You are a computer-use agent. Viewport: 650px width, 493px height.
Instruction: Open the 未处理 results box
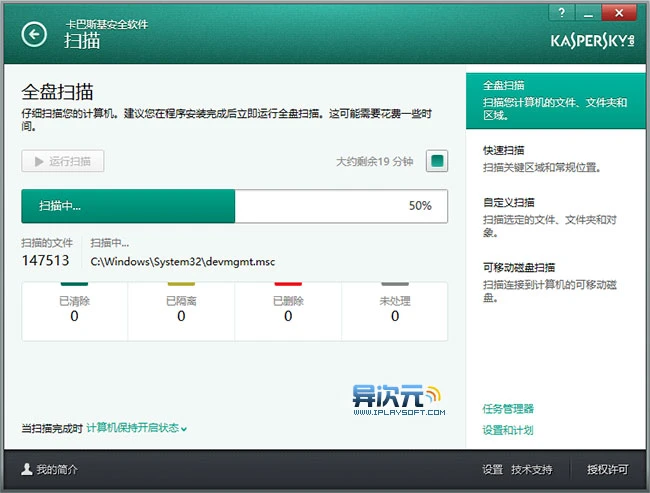click(x=395, y=311)
